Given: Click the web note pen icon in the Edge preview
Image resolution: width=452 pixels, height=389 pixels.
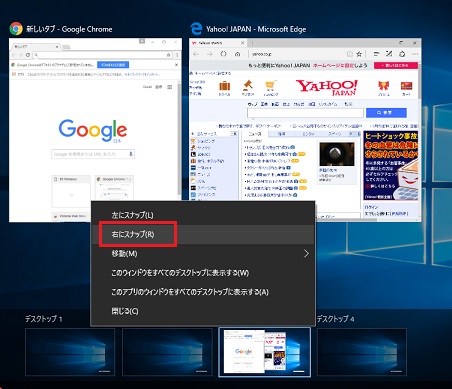Looking at the screenshot, I should [389, 54].
